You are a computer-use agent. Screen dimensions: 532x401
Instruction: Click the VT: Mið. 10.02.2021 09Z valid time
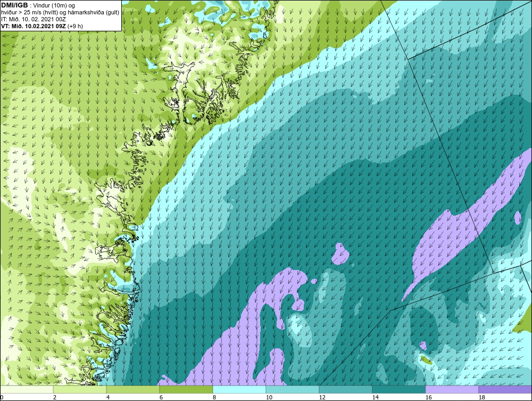click(x=41, y=26)
